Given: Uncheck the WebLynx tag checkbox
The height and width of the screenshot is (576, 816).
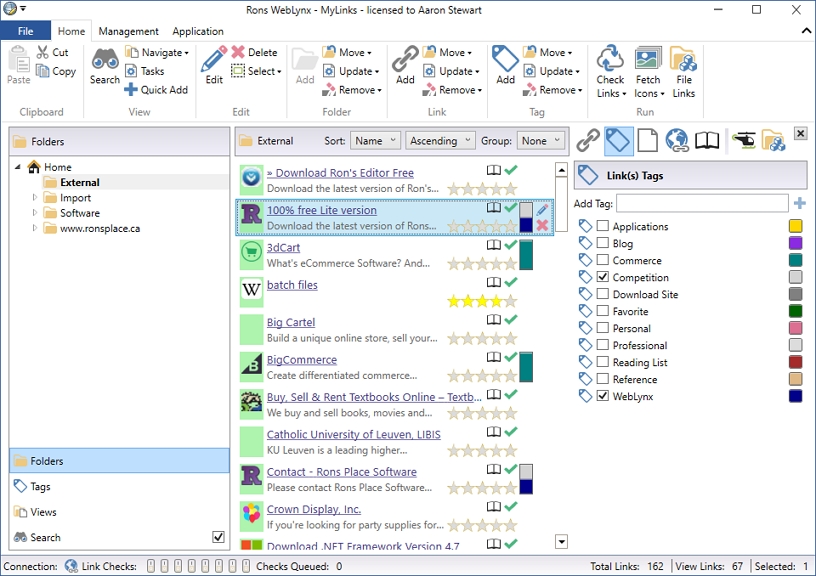Looking at the screenshot, I should (603, 396).
